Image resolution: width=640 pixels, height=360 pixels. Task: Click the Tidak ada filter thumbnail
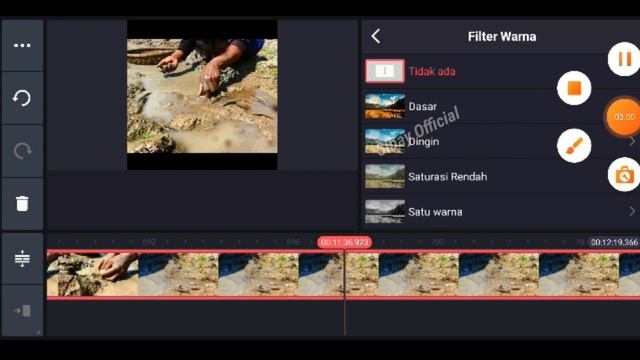tap(384, 71)
